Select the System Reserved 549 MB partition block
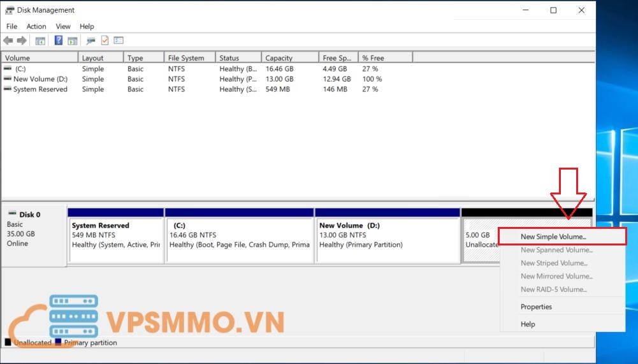 click(x=115, y=239)
